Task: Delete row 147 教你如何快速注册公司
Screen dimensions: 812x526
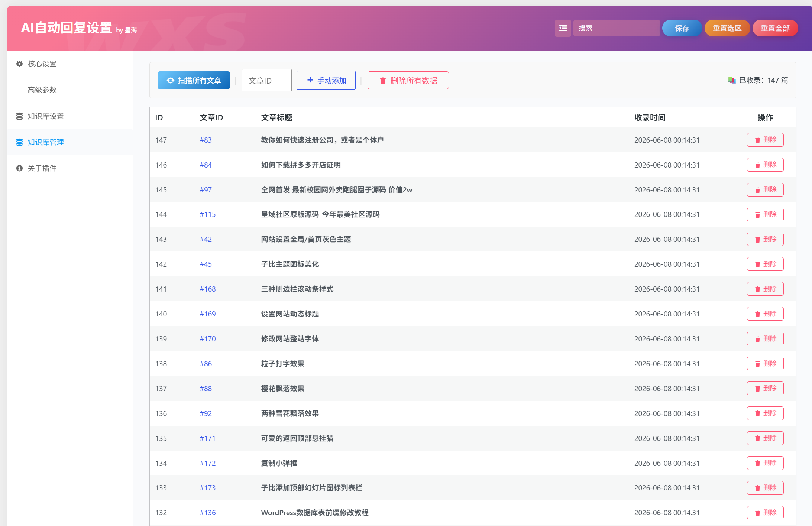Action: coord(765,140)
